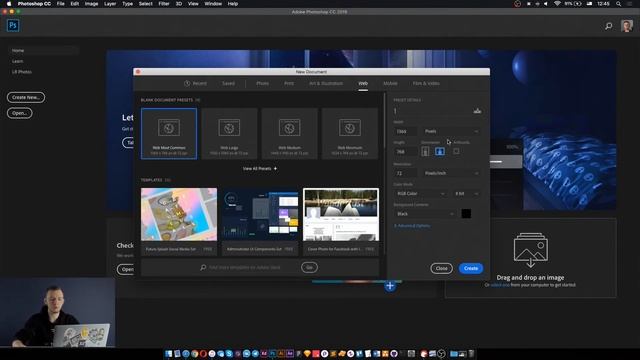Select the Web Most Common preset

pos(169,133)
